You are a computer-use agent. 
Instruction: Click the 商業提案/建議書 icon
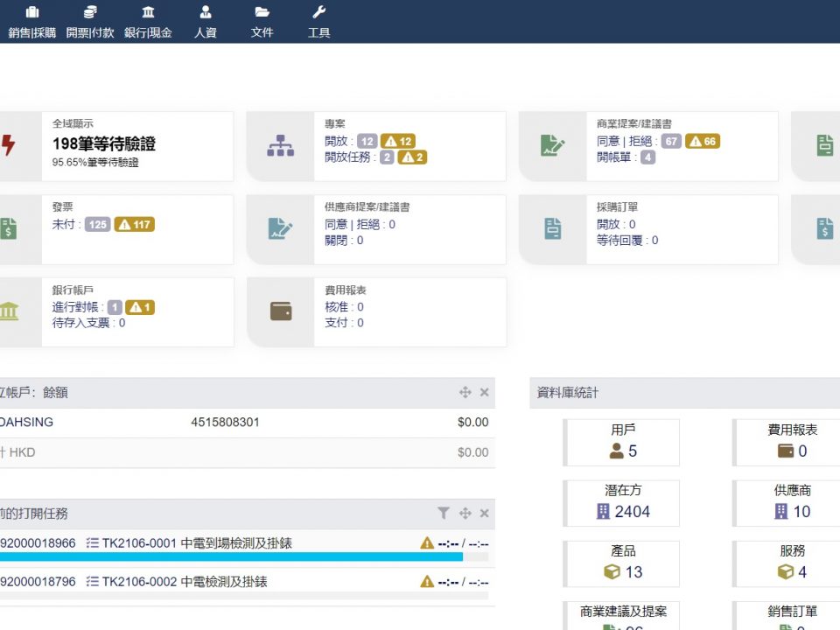click(x=553, y=146)
